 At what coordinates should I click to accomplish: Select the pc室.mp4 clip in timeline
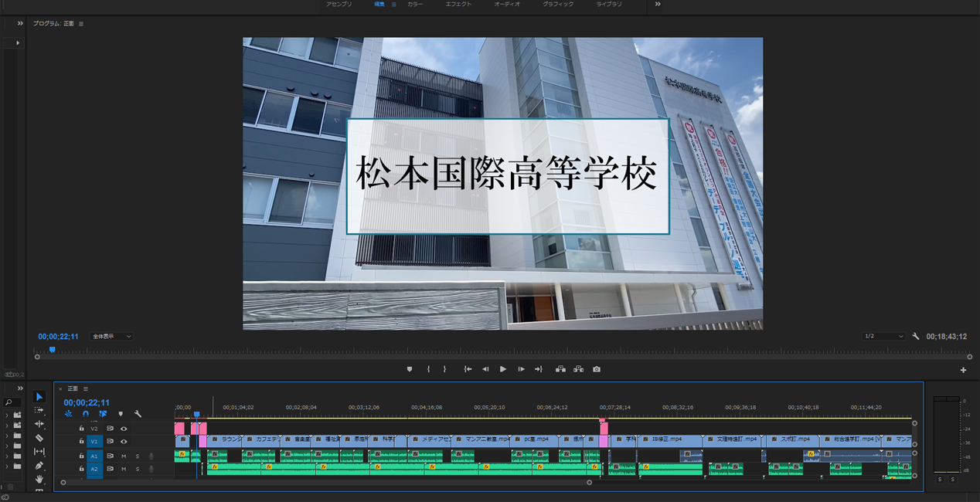click(535, 439)
